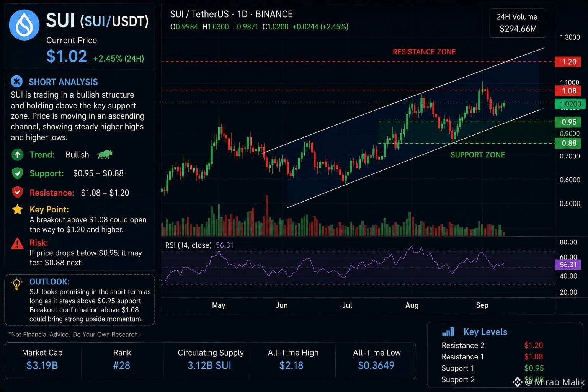This screenshot has height=392, width=588.
Task: Click the open value 'O0.9984'
Action: pos(184,27)
